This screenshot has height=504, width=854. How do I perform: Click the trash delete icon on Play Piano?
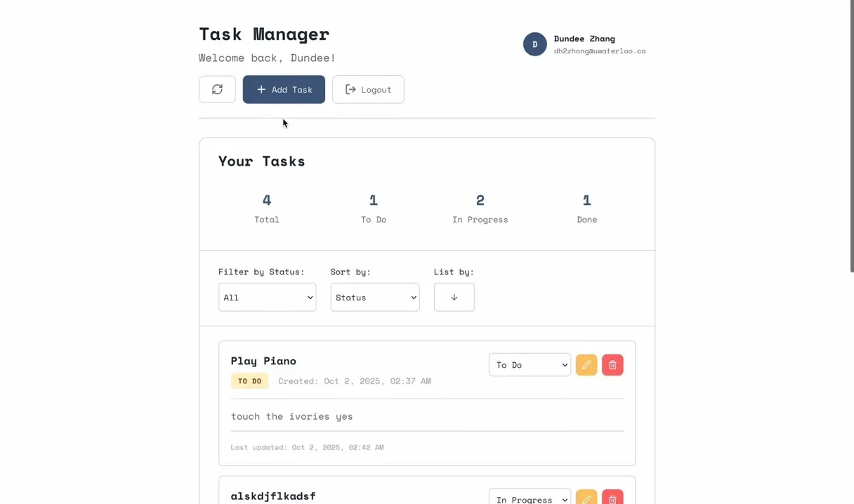(612, 364)
